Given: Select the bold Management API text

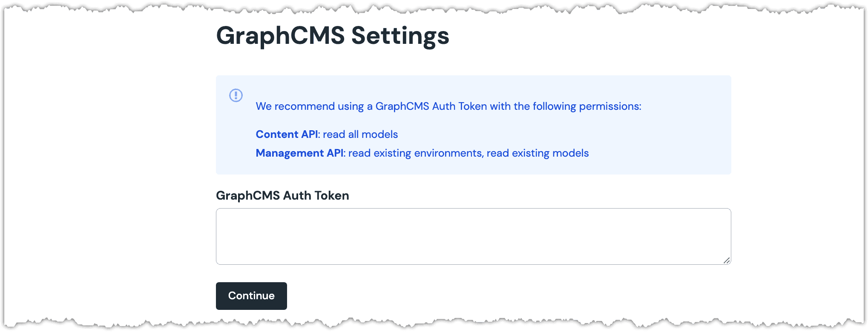Looking at the screenshot, I should [x=300, y=153].
